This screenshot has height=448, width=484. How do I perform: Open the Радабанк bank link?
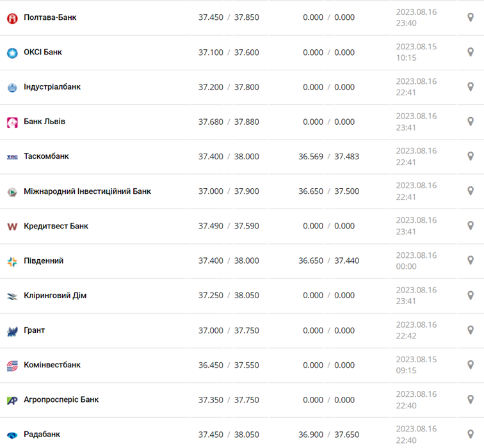(x=42, y=434)
